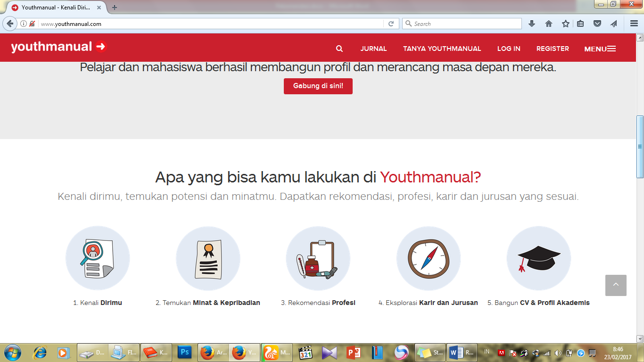Viewport: 644px width, 362px height.
Task: Click the Minat & Kepribadian certificate icon
Action: coord(208,258)
